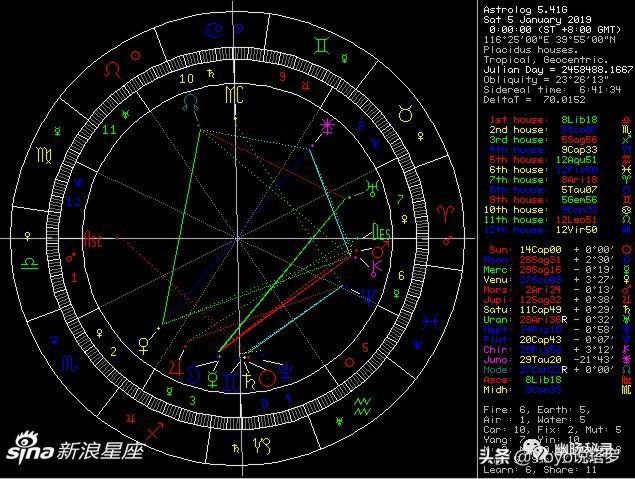
Task: Click the large yellow Venus glyph inside the wheel
Action: point(144,346)
